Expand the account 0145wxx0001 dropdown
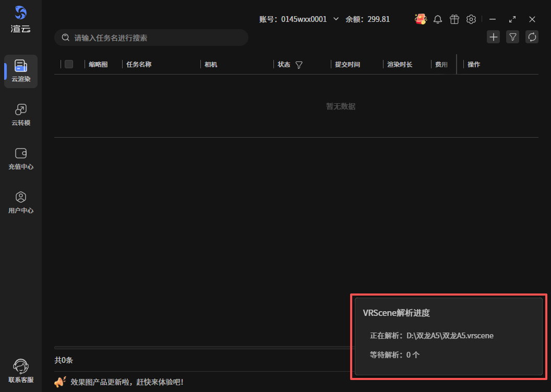 pos(336,19)
